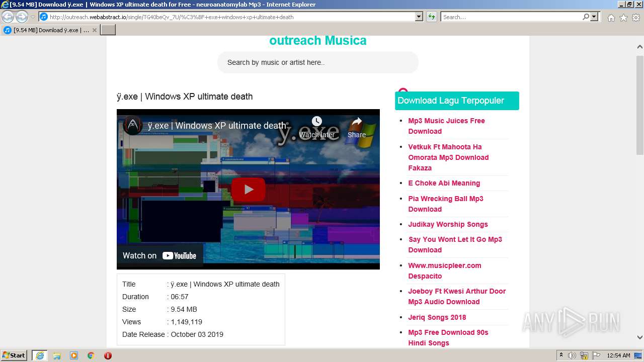Viewport: 644px width, 362px height.
Task: Open 'Mp3 Music Juices Free Download' link
Action: click(446, 126)
